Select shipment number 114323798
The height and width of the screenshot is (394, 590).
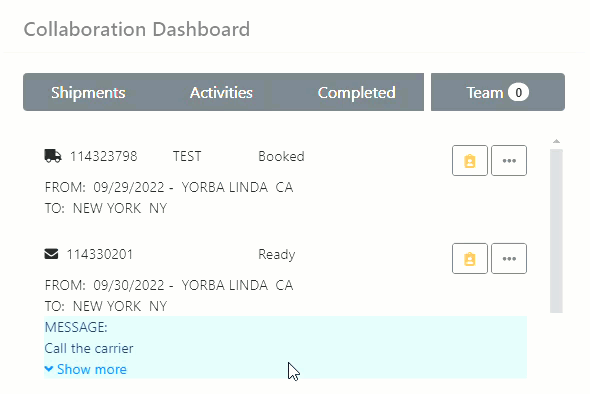(103, 156)
